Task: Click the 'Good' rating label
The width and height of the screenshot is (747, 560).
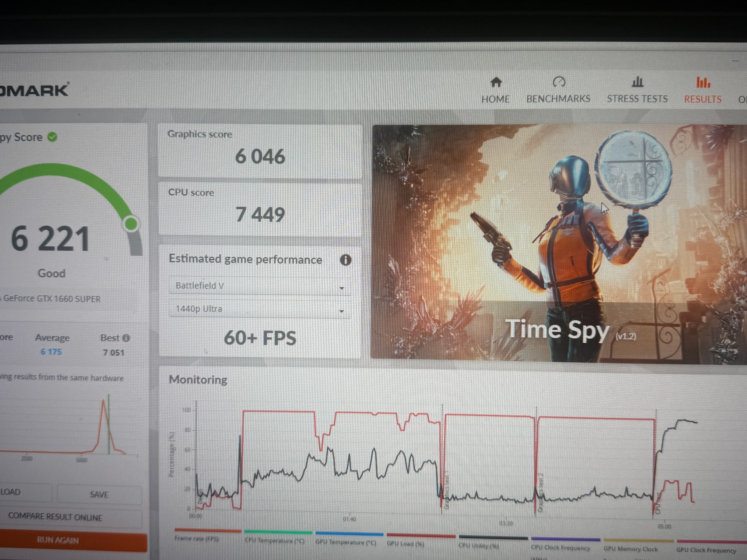Action: 52,273
